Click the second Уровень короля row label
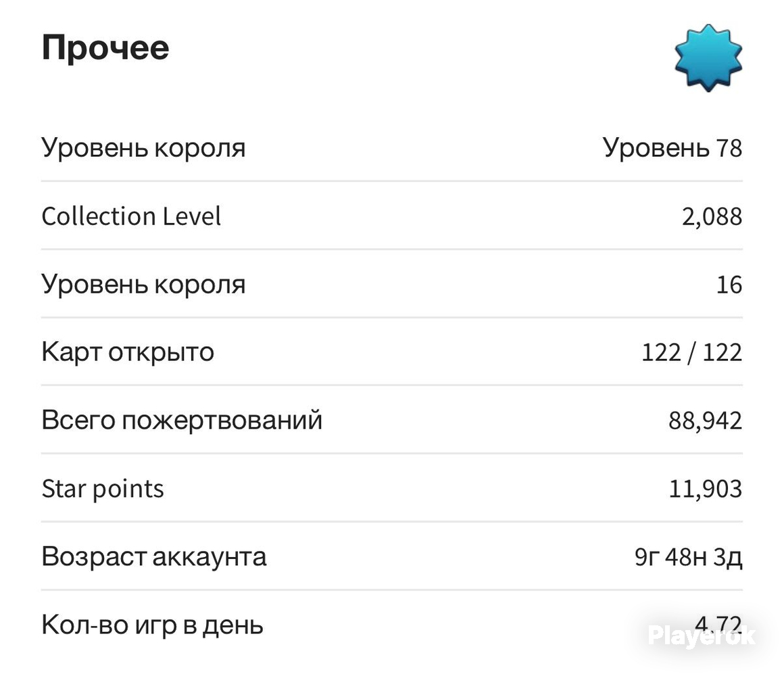Screen dimensions: 784x676 [143, 285]
